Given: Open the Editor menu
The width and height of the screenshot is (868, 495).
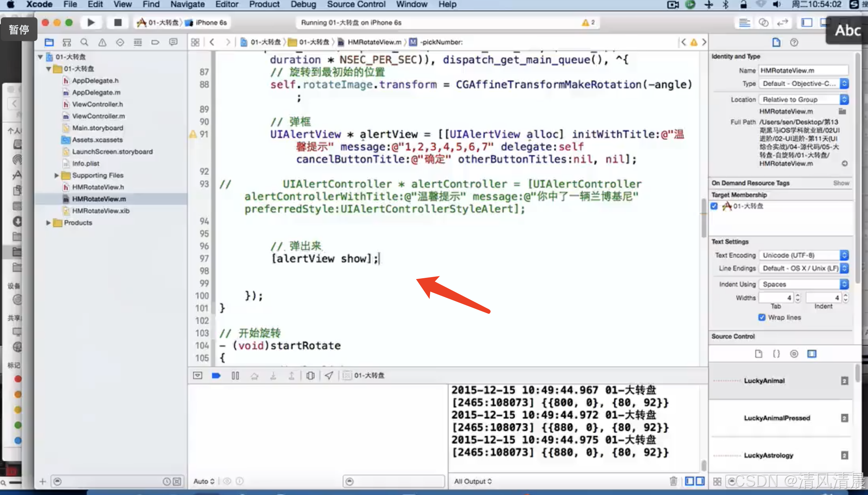Looking at the screenshot, I should coord(227,4).
